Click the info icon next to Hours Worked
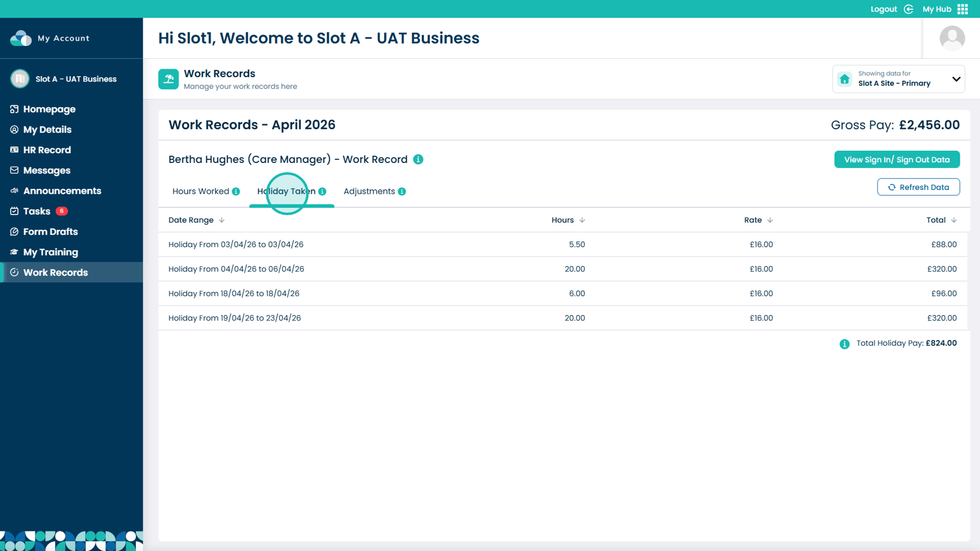The image size is (980, 551). pos(236,192)
